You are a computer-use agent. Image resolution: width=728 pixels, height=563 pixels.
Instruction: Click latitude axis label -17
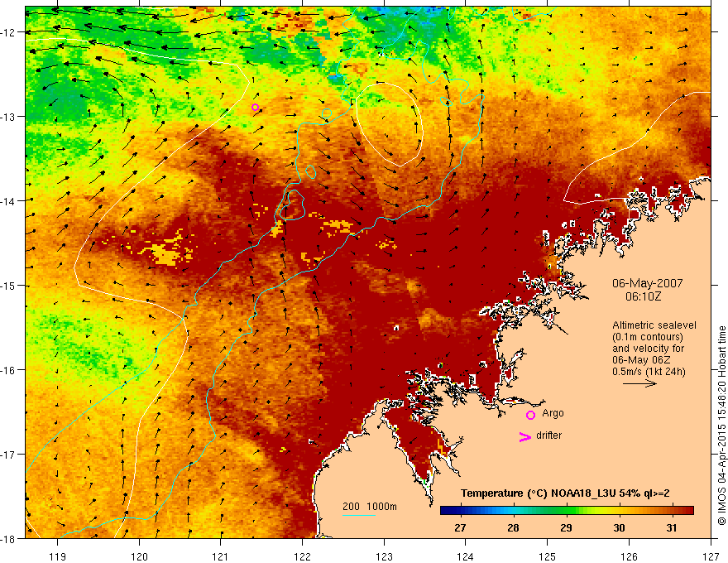coord(9,454)
